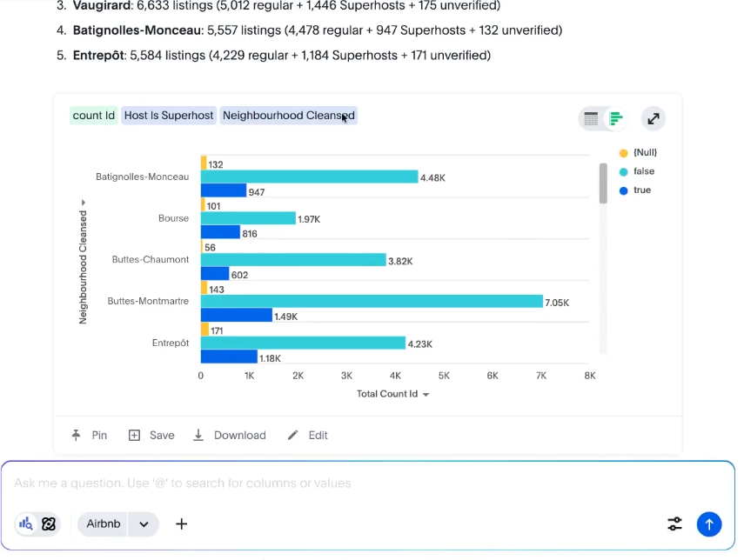
Task: Open the Airbnb data source dropdown
Action: pos(144,523)
